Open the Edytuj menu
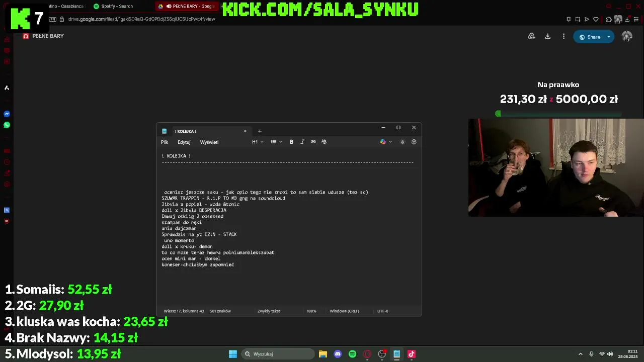 click(x=184, y=142)
